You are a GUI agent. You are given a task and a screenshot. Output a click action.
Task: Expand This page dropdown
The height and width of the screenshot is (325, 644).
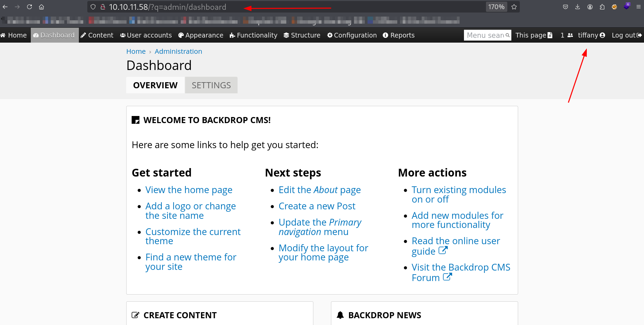tap(534, 35)
